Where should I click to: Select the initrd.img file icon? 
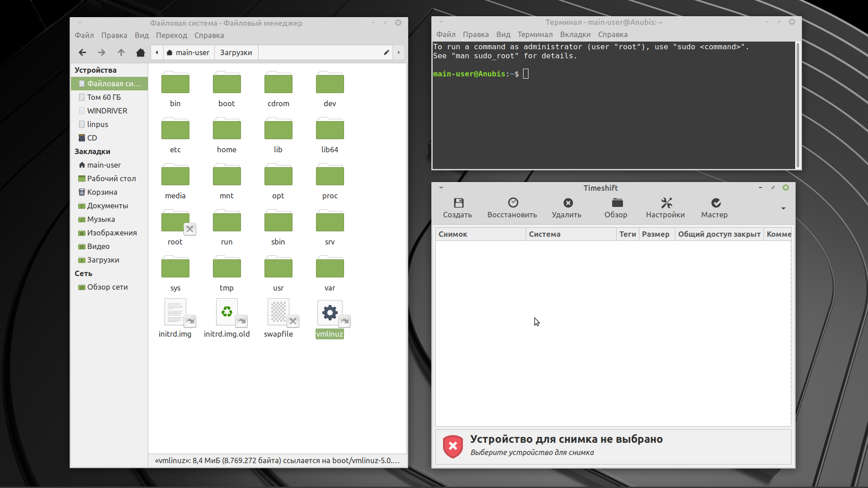[x=175, y=312]
